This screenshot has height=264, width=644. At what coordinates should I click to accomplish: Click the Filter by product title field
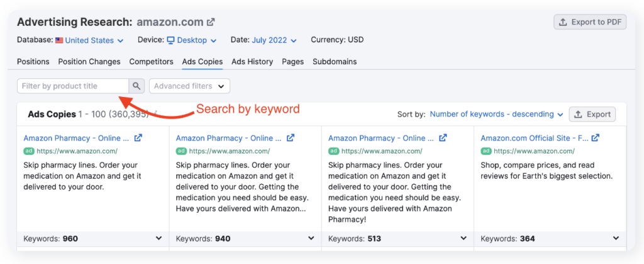(73, 86)
